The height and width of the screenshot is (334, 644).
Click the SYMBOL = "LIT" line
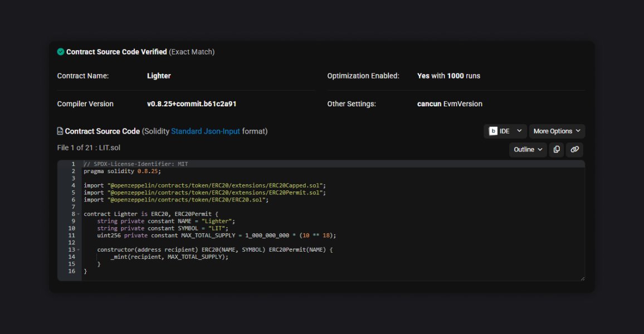(163, 229)
